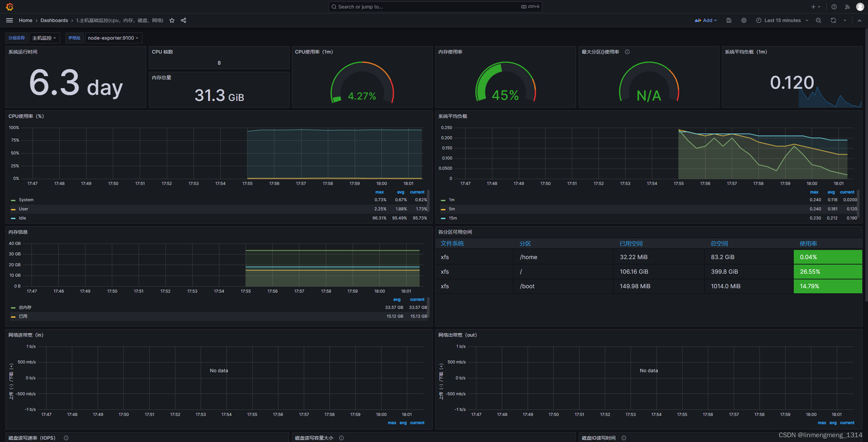Open the hamburger navigation menu
The height and width of the screenshot is (442, 868).
point(9,20)
